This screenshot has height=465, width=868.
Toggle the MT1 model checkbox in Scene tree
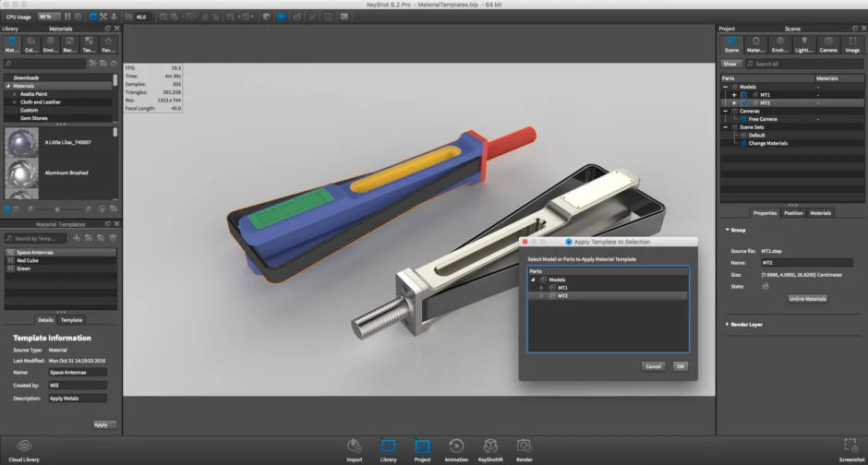click(744, 95)
